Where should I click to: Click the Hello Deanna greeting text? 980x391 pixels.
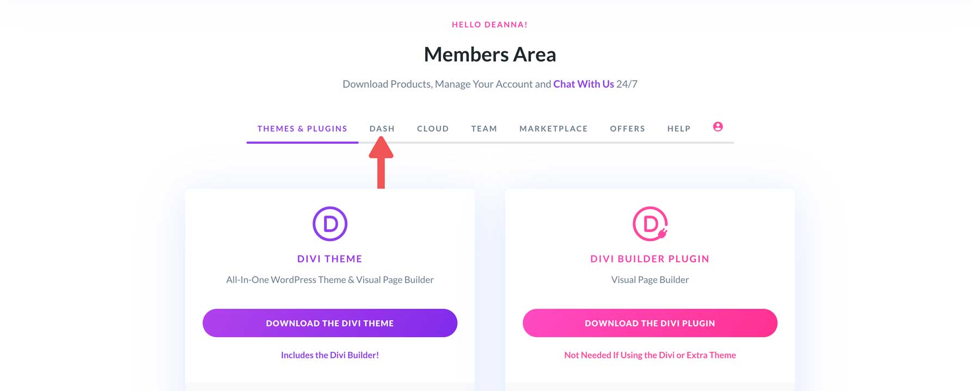(x=489, y=25)
